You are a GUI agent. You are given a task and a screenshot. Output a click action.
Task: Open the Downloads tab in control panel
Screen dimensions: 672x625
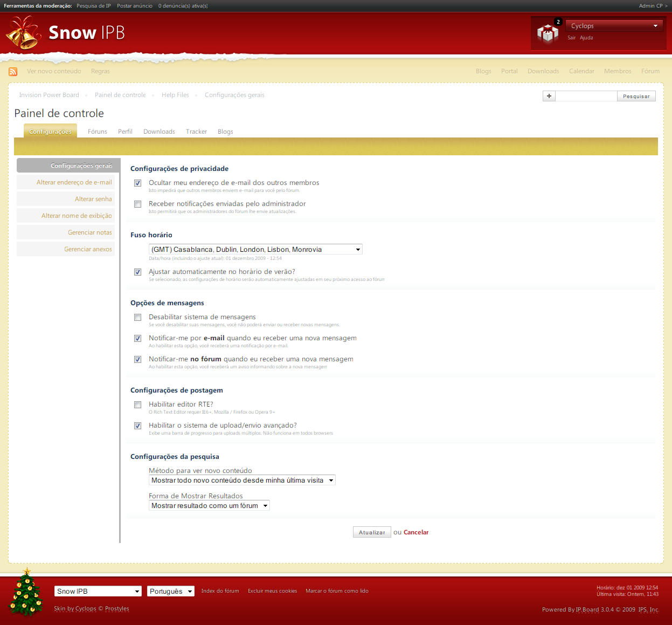pos(159,132)
